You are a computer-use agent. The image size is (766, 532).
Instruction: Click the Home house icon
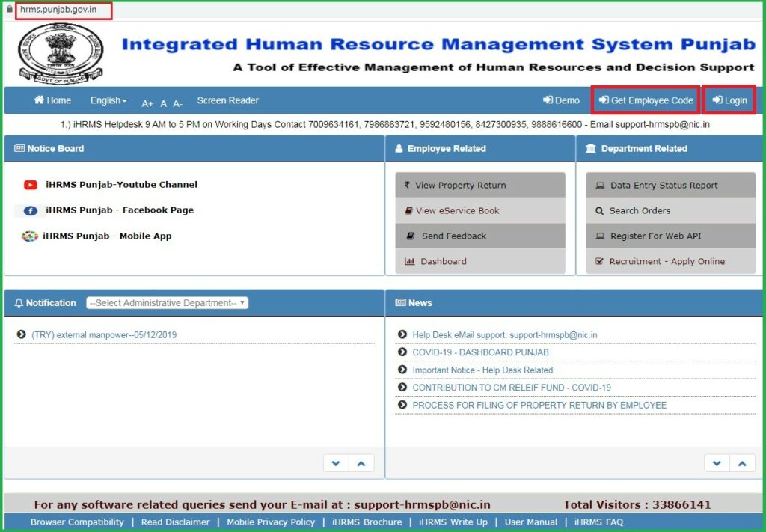[x=39, y=100]
